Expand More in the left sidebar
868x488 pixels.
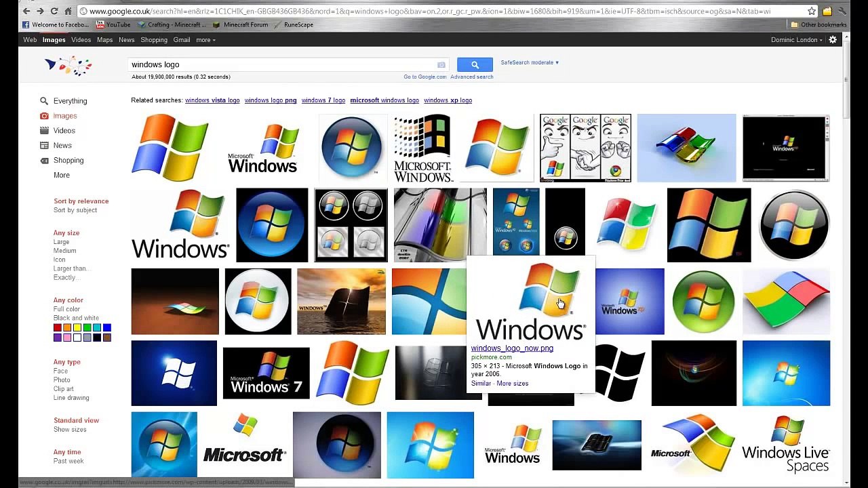(62, 176)
